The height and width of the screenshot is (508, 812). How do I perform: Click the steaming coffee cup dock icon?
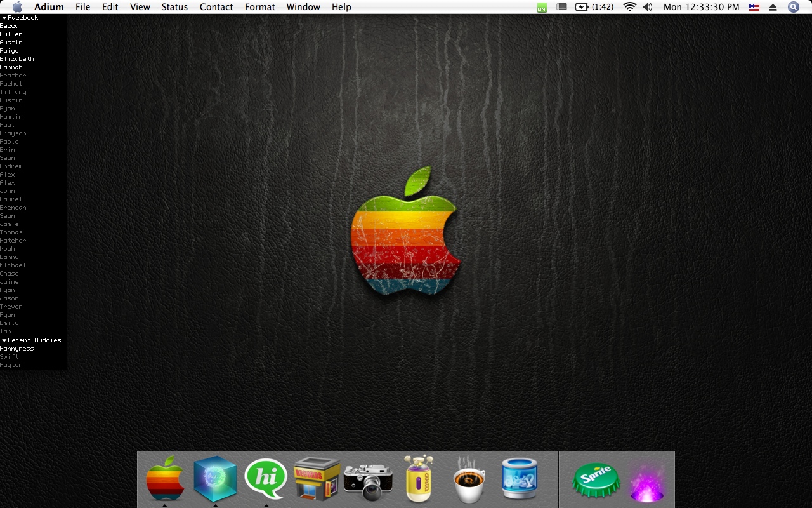(469, 479)
